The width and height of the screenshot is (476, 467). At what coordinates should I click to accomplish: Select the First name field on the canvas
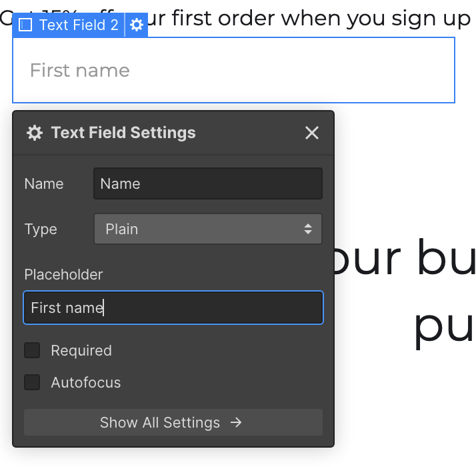pos(233,70)
